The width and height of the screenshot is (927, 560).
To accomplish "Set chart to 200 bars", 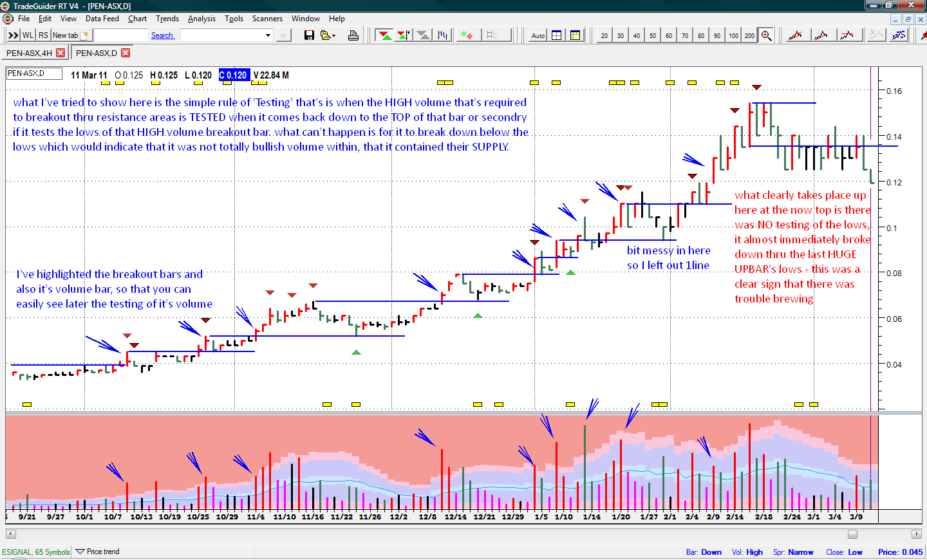I will tap(750, 35).
